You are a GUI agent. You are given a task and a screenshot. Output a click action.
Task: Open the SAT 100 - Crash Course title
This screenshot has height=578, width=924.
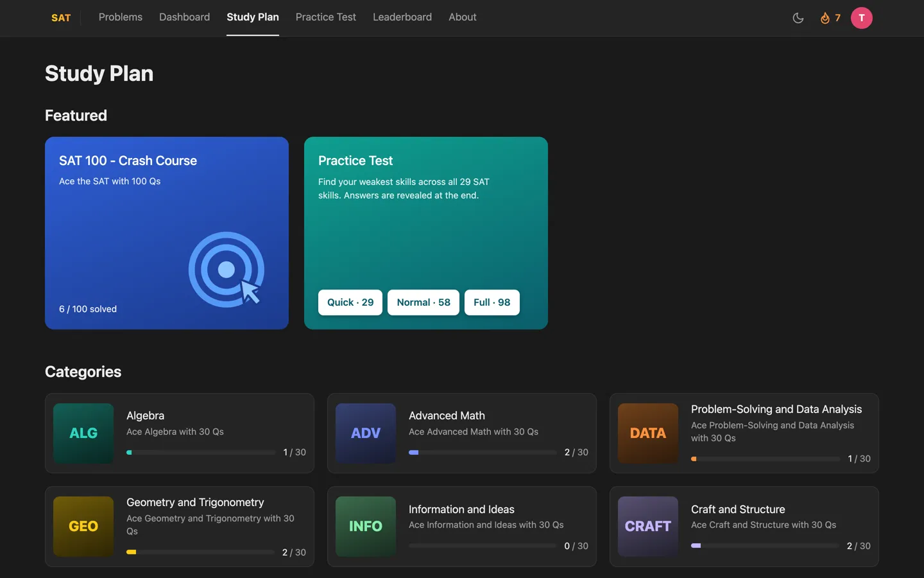[128, 161]
